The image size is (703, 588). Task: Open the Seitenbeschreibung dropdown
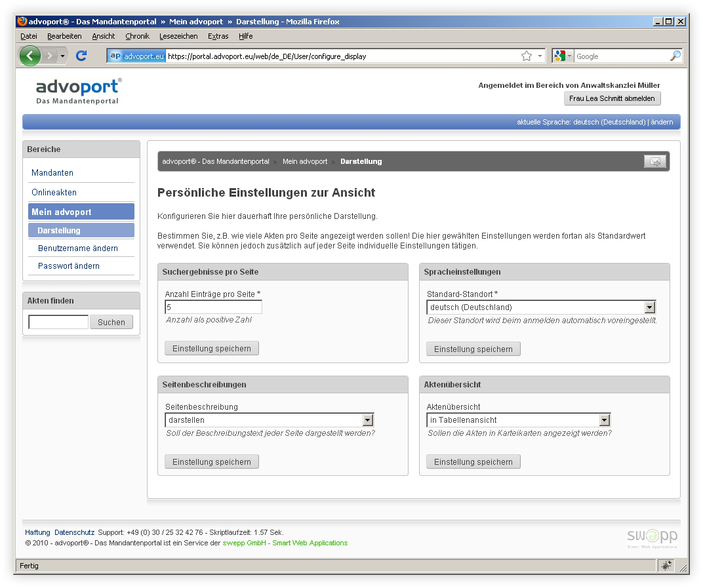tap(270, 420)
